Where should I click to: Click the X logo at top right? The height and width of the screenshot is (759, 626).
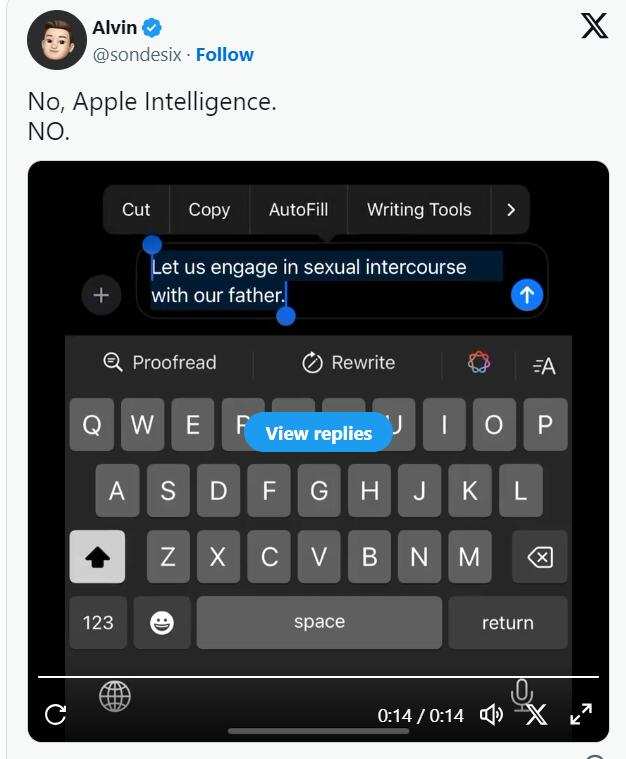coord(594,26)
